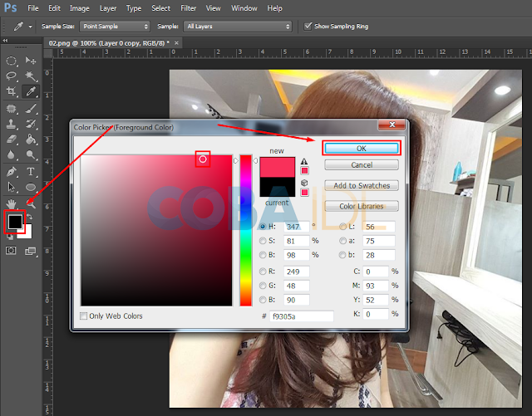Select the Brush tool
The image size is (532, 416).
pos(31,109)
